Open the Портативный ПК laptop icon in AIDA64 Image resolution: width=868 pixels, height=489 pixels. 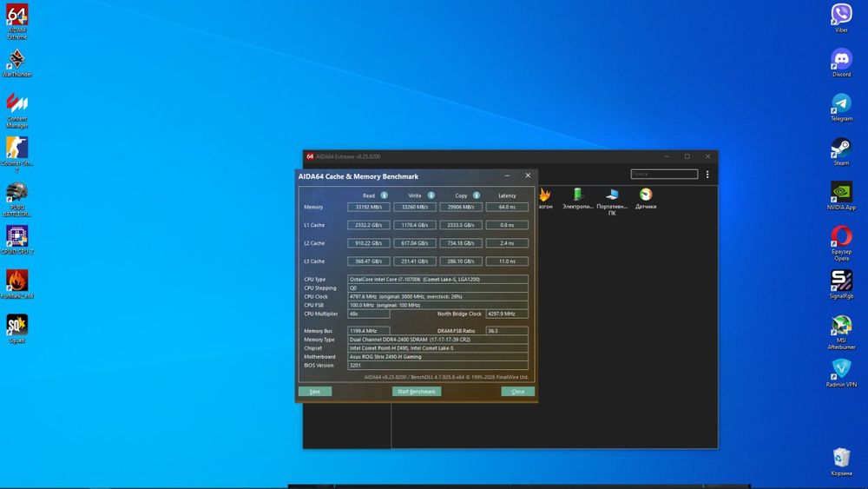pyautogui.click(x=612, y=202)
